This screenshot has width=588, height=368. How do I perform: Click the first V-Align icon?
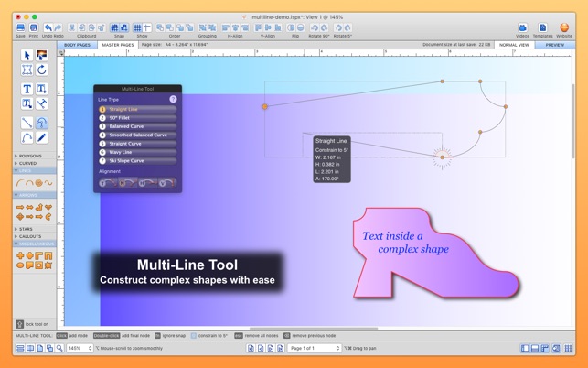(258, 27)
